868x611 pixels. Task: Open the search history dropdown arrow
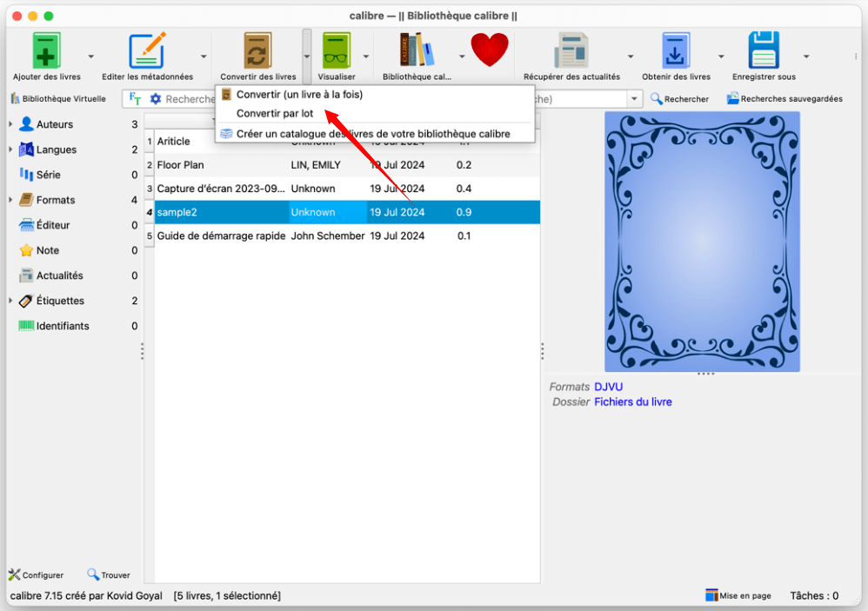[634, 99]
